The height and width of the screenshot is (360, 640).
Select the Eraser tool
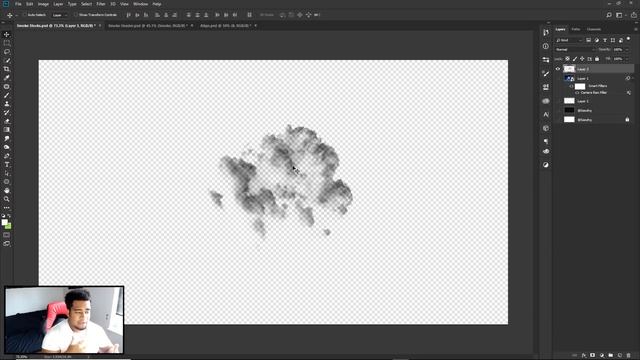(7, 121)
